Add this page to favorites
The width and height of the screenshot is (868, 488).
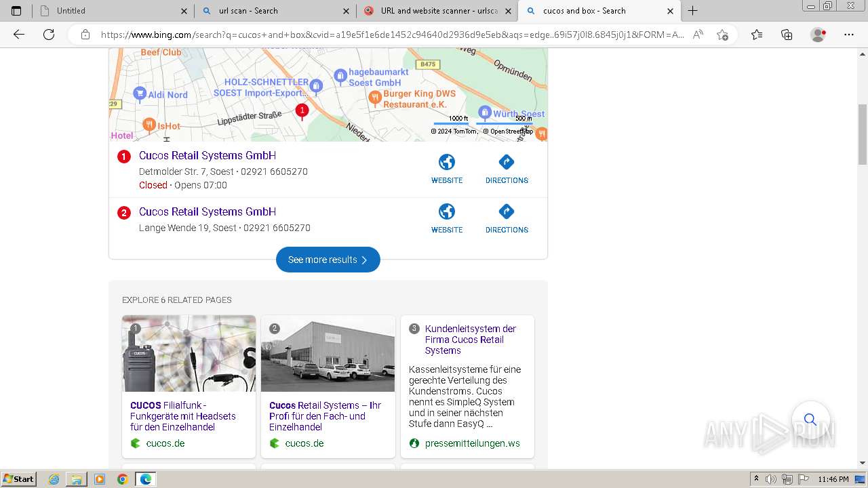click(x=722, y=35)
